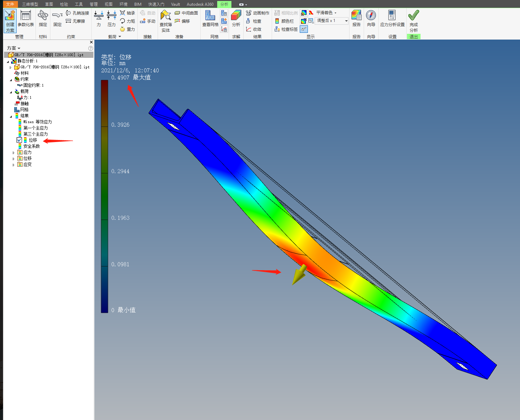
Task: Select the 轴承 bearing load tool
Action: coord(128,13)
